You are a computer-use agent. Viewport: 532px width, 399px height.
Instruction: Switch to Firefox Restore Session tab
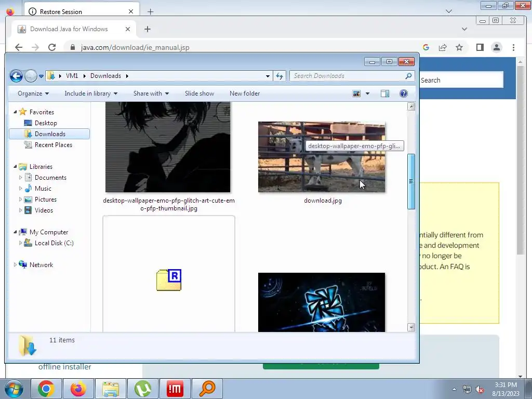(x=82, y=11)
